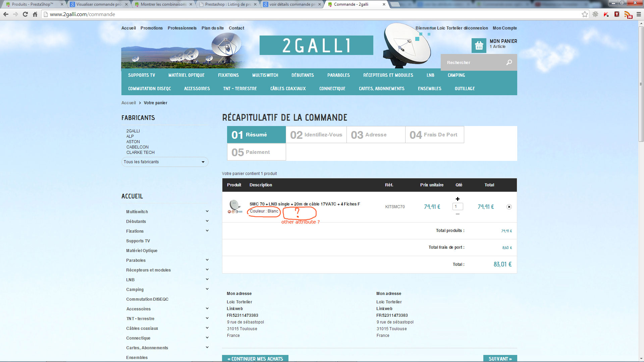Image resolution: width=644 pixels, height=362 pixels.
Task: Click the déconnexion link
Action: [476, 28]
